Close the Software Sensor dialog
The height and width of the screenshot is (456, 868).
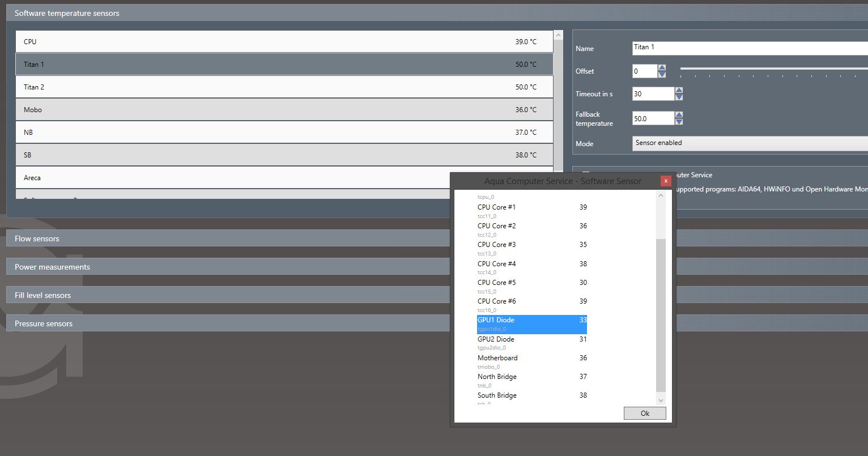[666, 181]
